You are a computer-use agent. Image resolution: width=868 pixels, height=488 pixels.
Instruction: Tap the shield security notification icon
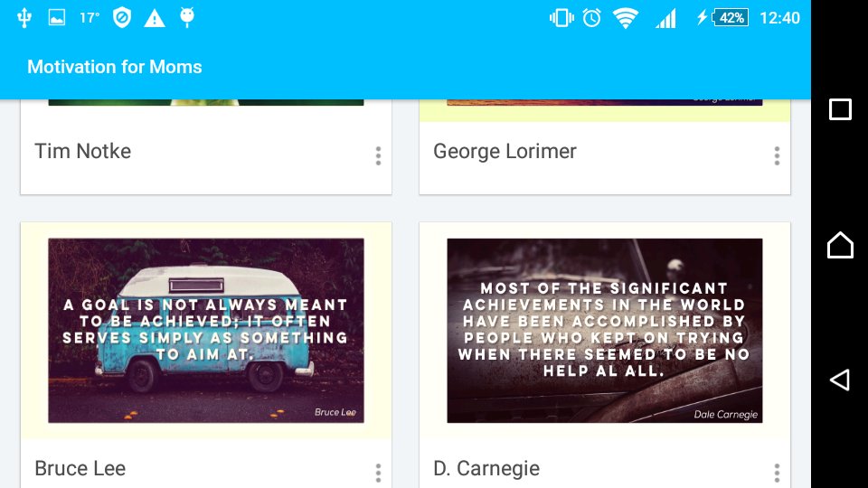coord(122,18)
